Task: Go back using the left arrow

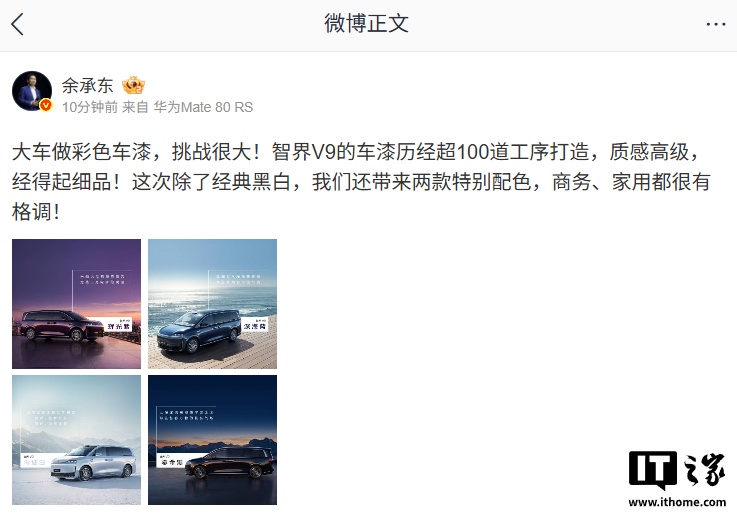Action: tap(17, 24)
